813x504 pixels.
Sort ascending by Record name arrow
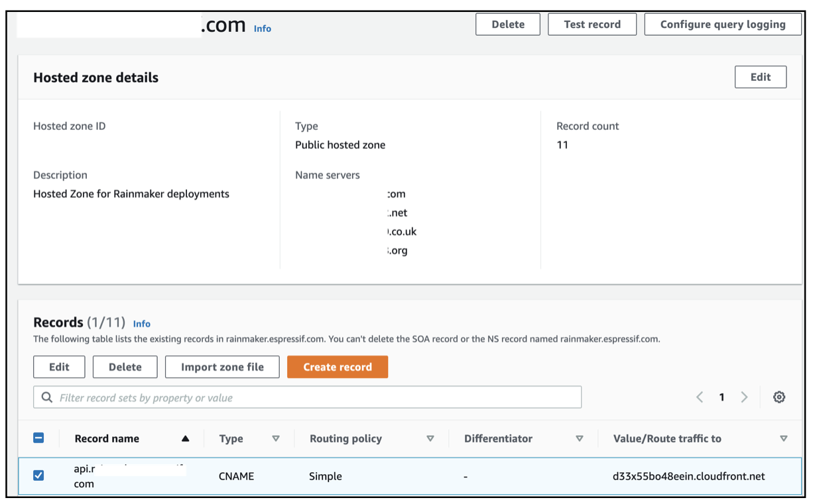coord(185,438)
